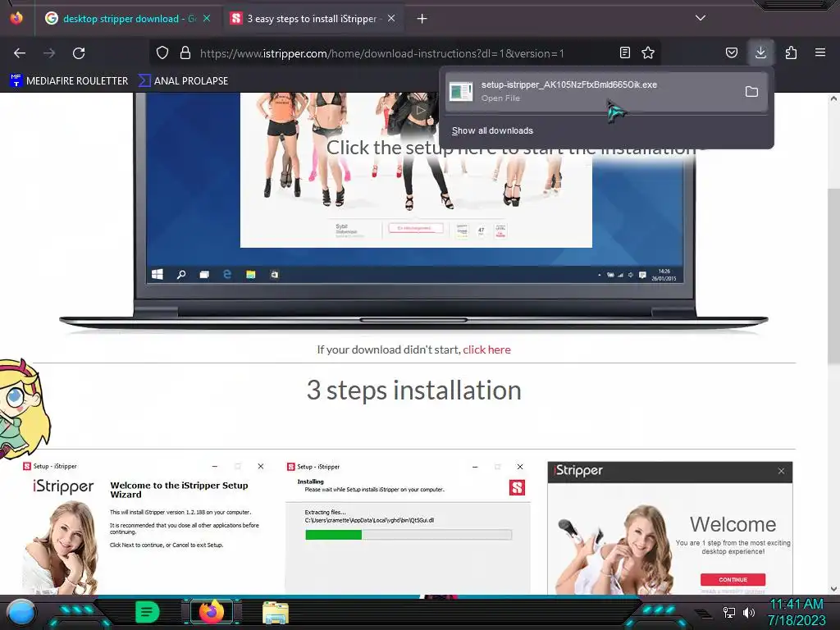Click the Setup Wizard step one screenshot

tap(145, 527)
